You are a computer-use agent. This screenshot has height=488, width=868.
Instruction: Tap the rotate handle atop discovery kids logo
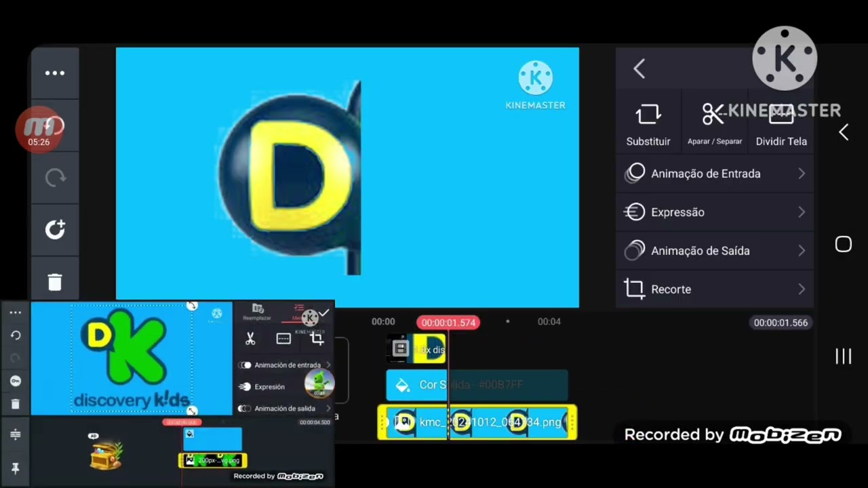[x=192, y=306]
